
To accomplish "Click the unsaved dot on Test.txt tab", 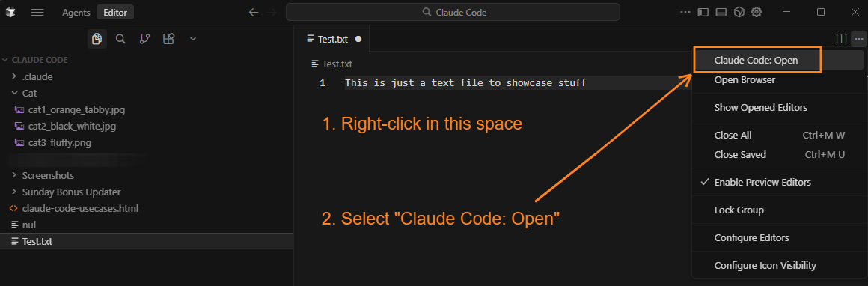I will [x=358, y=39].
